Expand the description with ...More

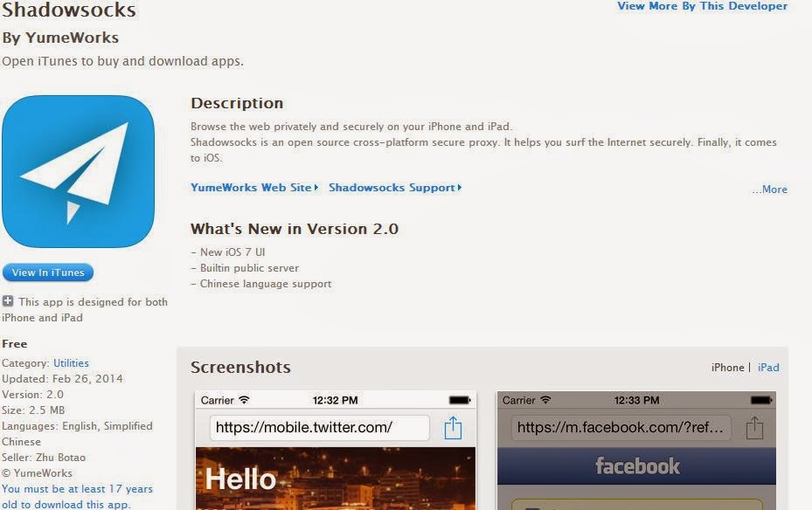click(769, 190)
